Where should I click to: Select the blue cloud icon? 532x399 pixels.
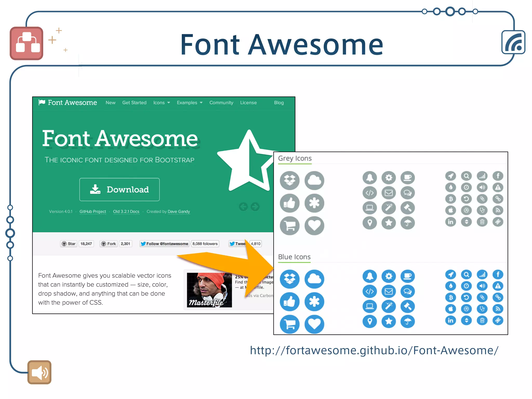tap(314, 279)
